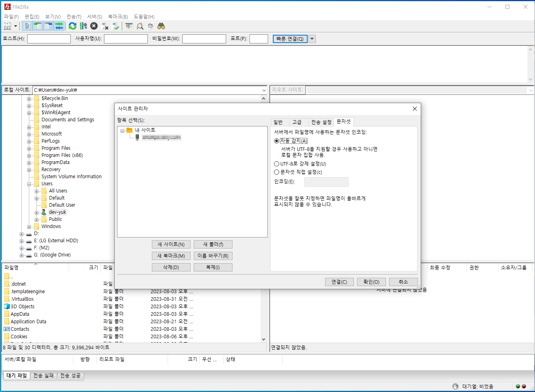
Task: Click the 새 폴더(f) button
Action: click(x=213, y=245)
